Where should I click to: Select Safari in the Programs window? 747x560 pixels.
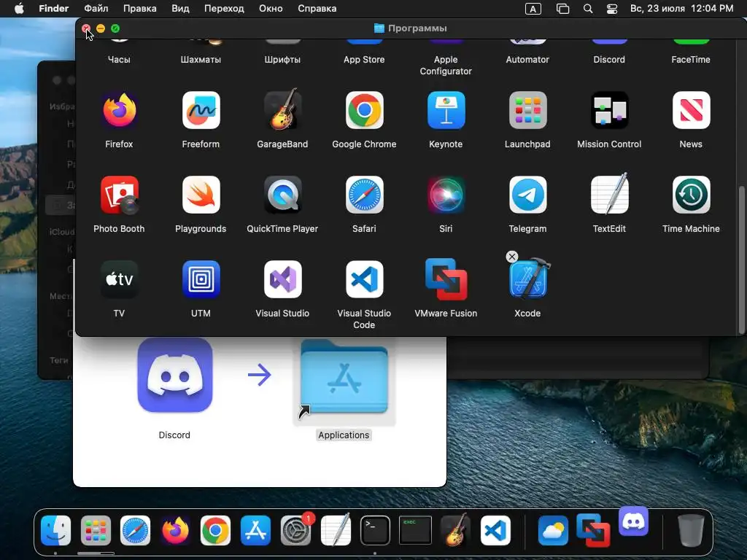[x=365, y=195]
